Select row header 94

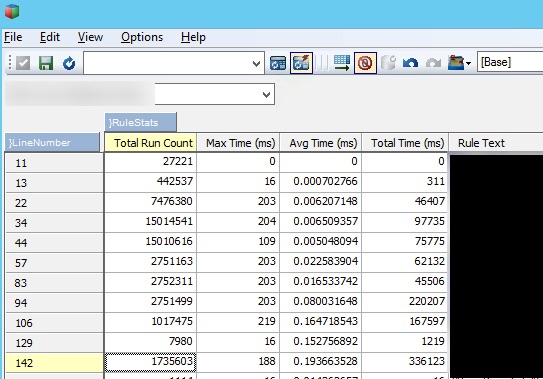54,303
